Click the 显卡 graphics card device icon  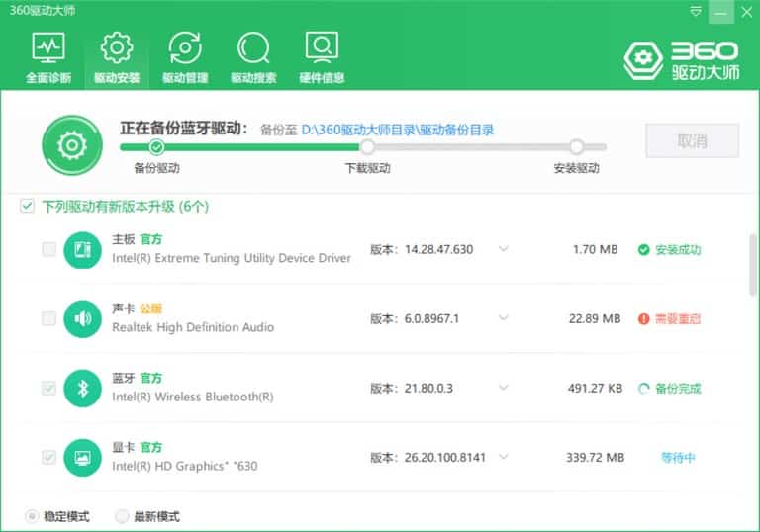[x=82, y=458]
